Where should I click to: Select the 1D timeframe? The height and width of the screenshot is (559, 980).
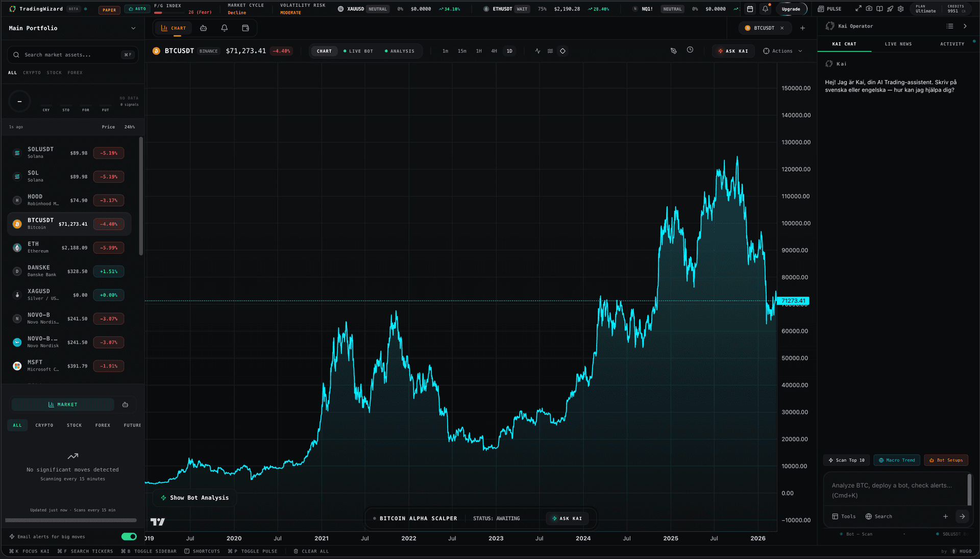tap(509, 51)
